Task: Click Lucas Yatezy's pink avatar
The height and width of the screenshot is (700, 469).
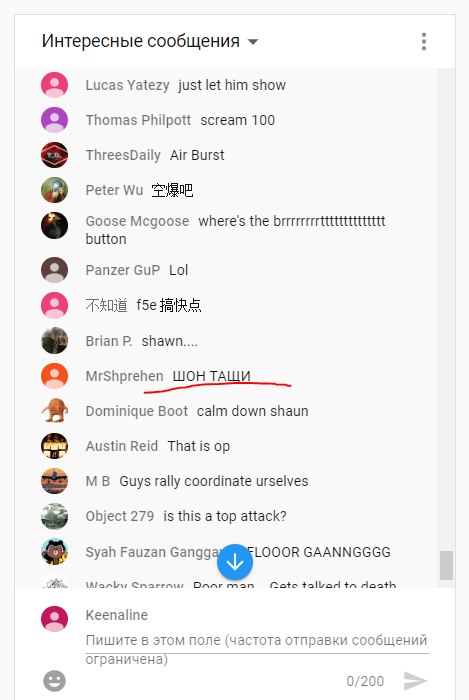Action: click(x=54, y=85)
